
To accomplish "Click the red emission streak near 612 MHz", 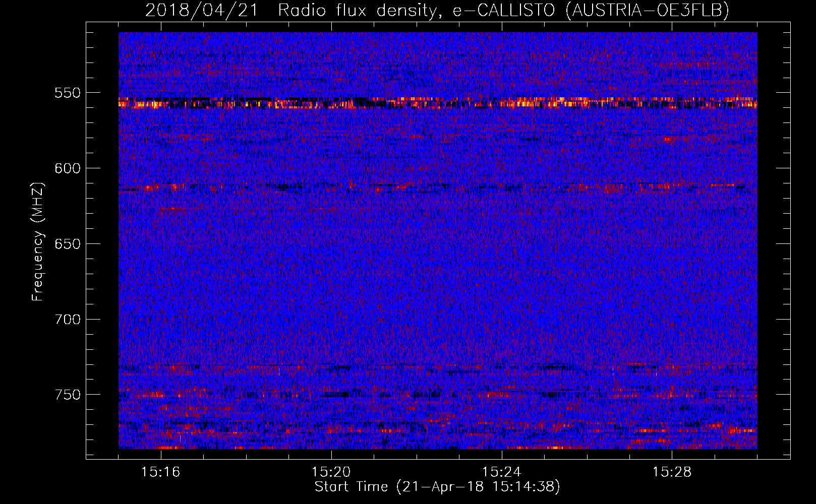I will 438,187.
